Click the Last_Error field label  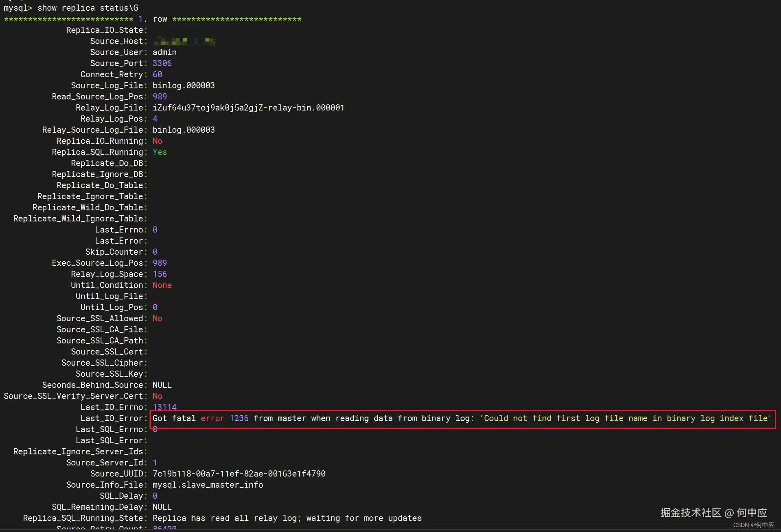121,241
